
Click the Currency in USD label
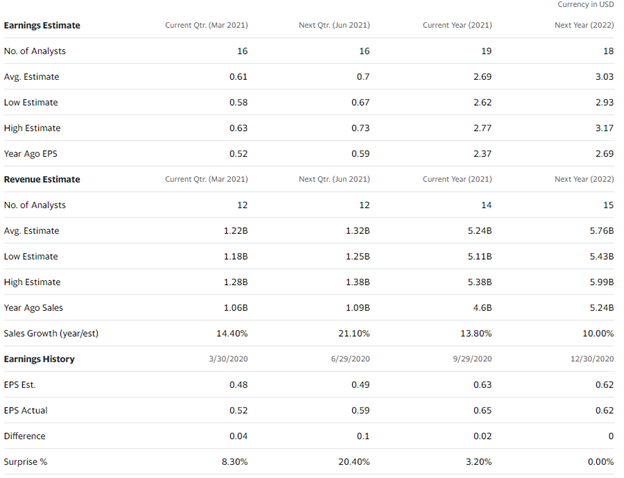click(585, 5)
